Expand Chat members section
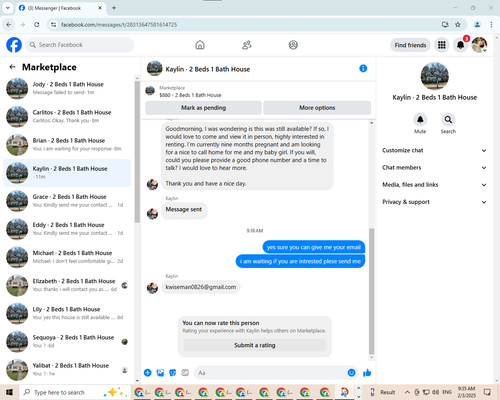The width and height of the screenshot is (500, 400). click(x=434, y=168)
